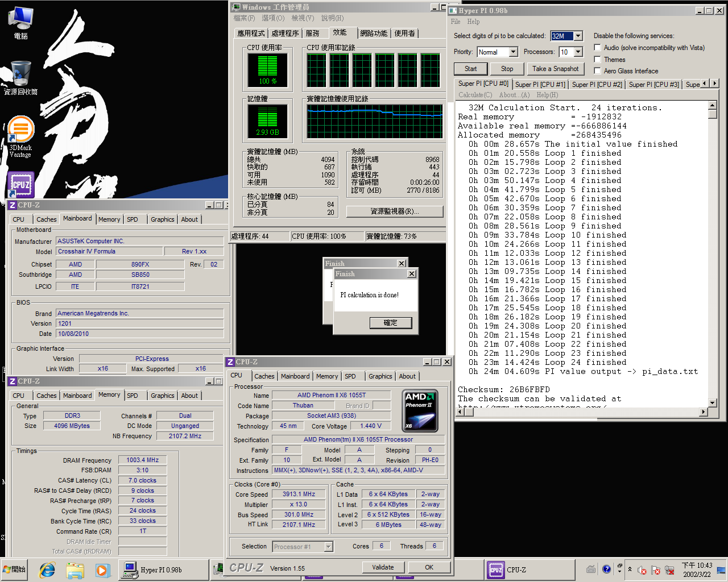Click Hyper PI Stop button

tap(507, 69)
